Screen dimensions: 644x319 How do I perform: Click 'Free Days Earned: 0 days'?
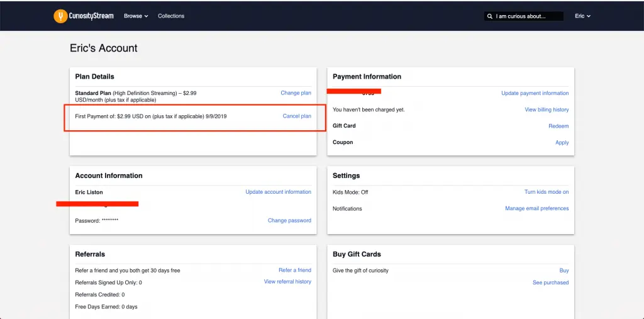click(x=106, y=306)
